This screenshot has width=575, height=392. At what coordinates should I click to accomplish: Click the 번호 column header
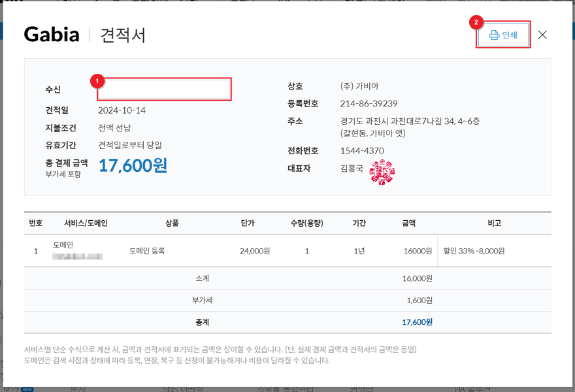(x=35, y=223)
